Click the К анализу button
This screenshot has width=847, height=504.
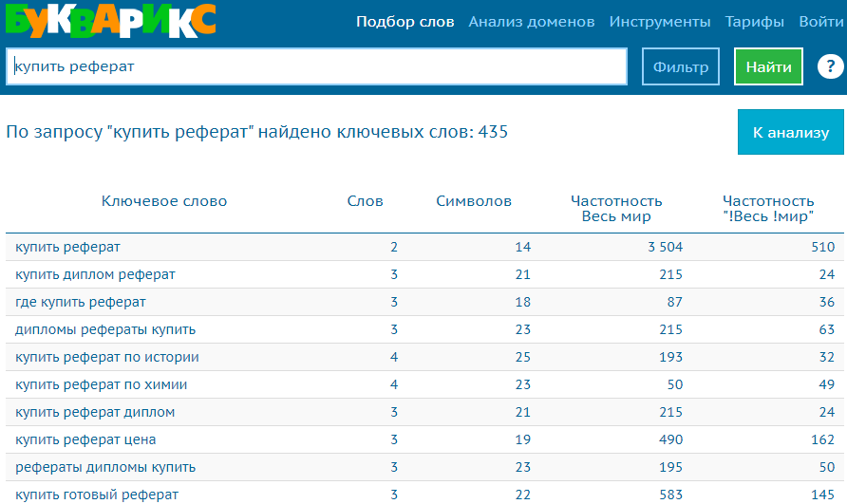pyautogui.click(x=790, y=133)
